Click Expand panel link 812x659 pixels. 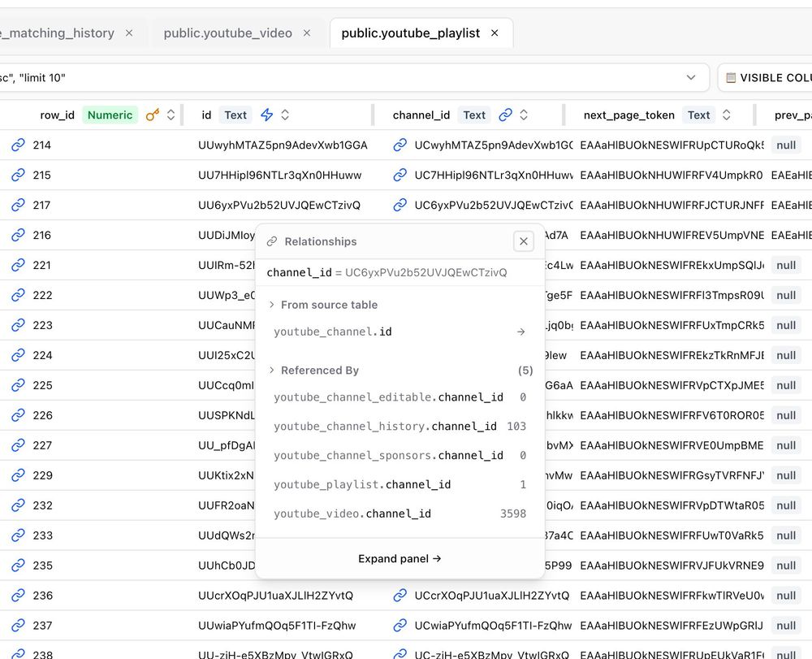point(400,558)
